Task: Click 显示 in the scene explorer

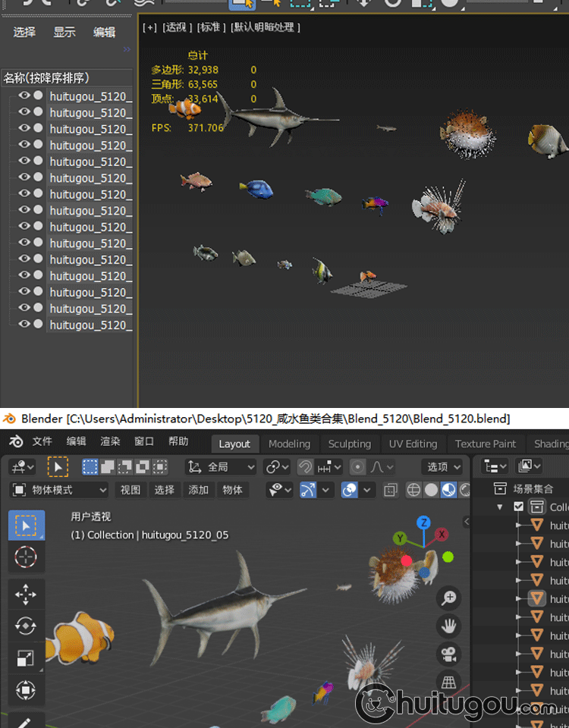Action: pos(64,32)
